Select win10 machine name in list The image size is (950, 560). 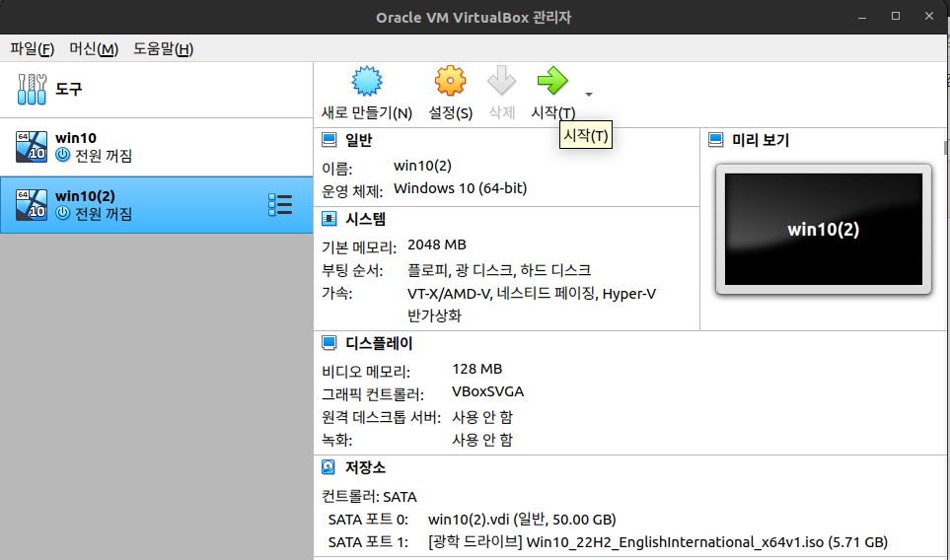76,138
